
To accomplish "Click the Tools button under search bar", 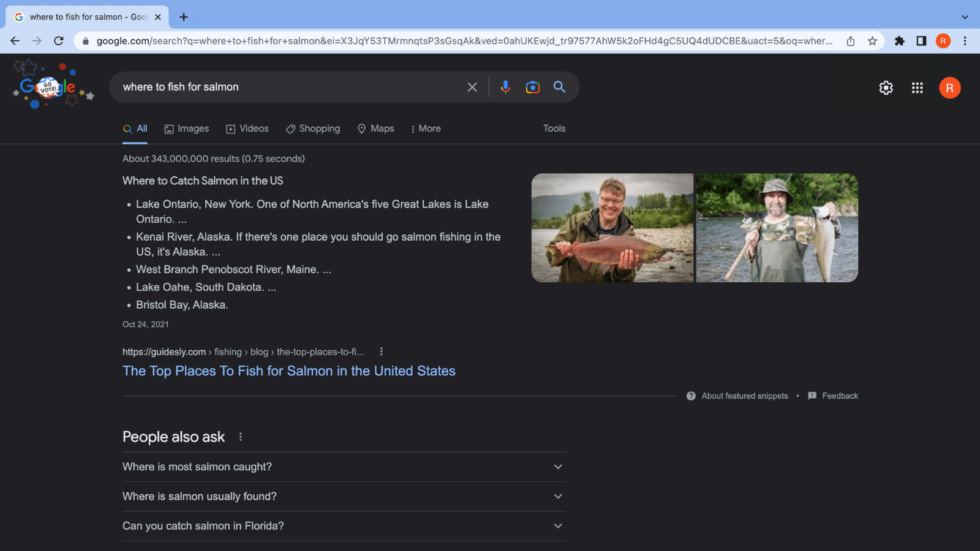I will 554,129.
